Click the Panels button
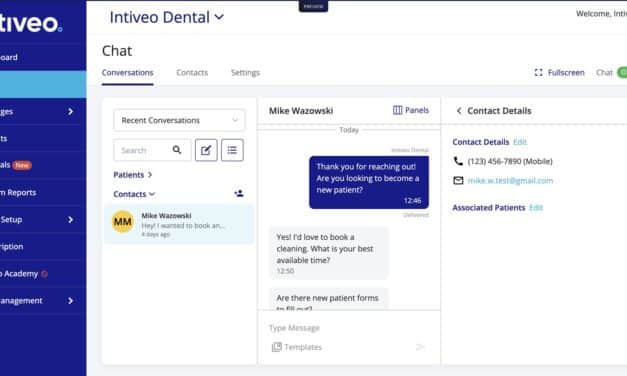Screen dimensions: 627x376 pos(411,110)
